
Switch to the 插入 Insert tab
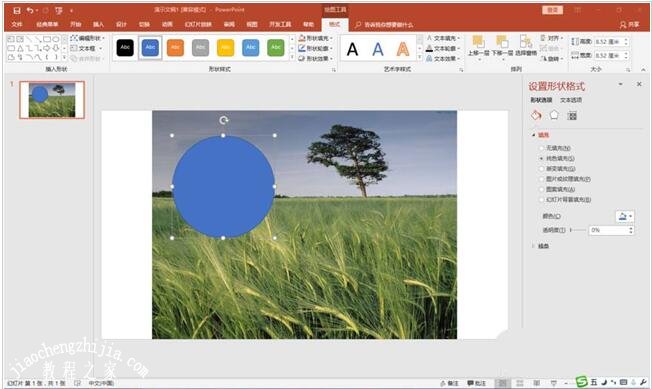click(x=98, y=25)
